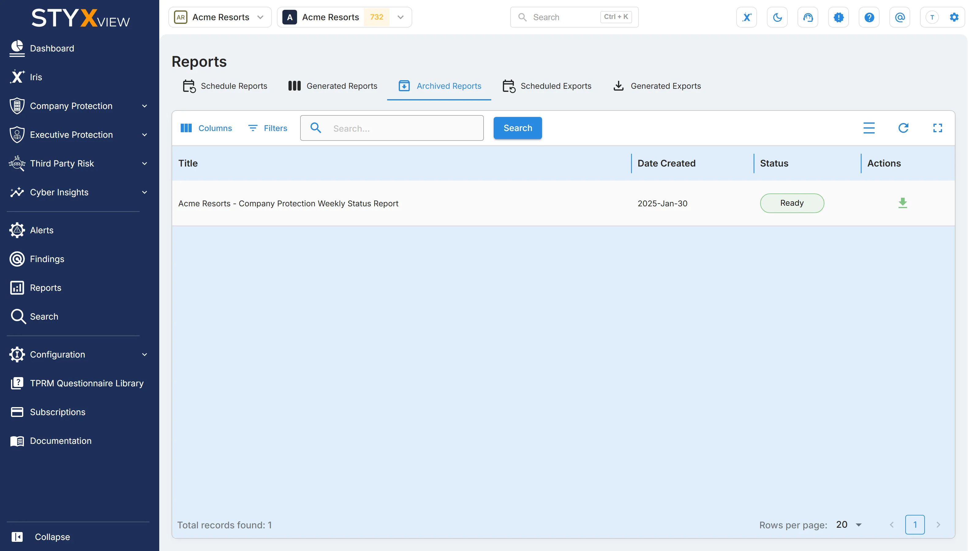980x551 pixels.
Task: Go to pagination page 1
Action: pos(915,525)
